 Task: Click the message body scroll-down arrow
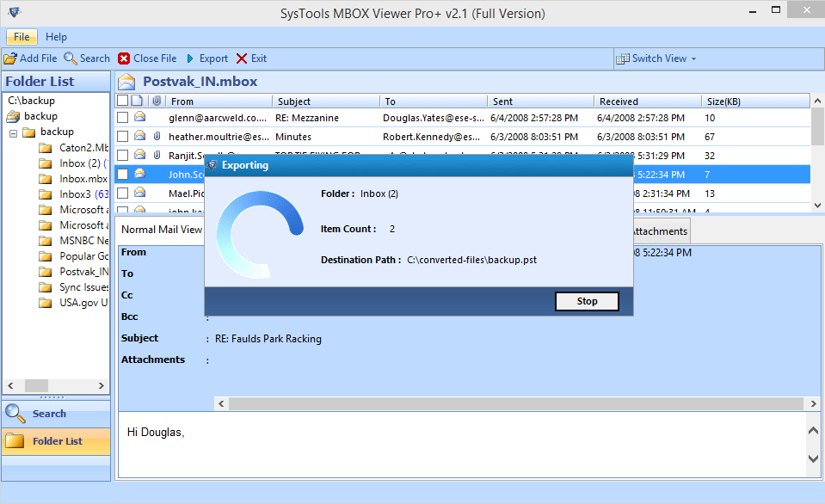[x=814, y=458]
